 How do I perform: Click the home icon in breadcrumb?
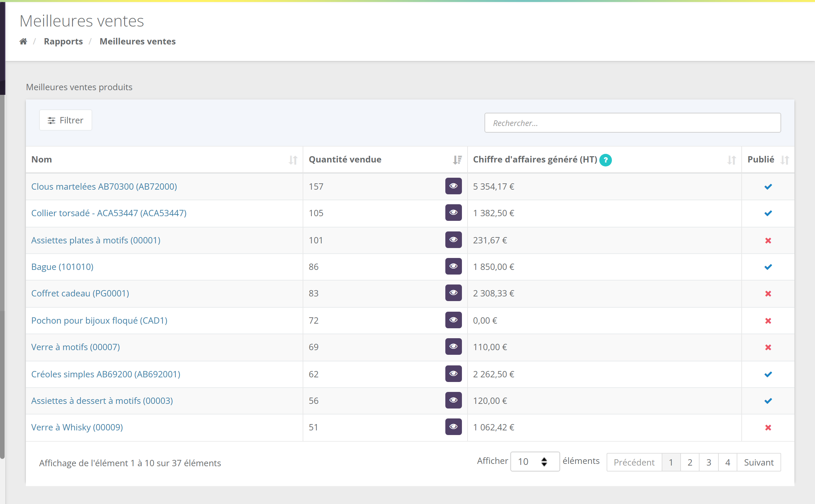coord(23,41)
